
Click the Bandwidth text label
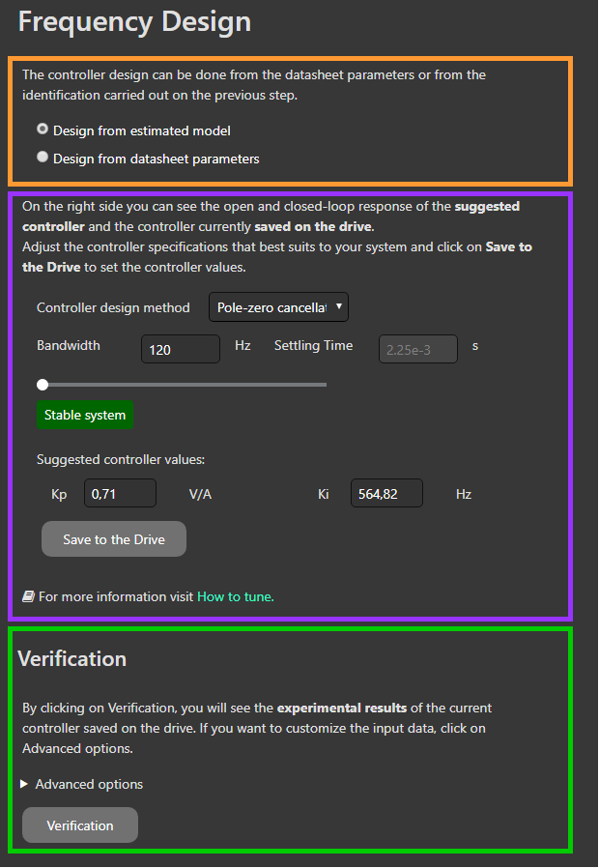(69, 345)
